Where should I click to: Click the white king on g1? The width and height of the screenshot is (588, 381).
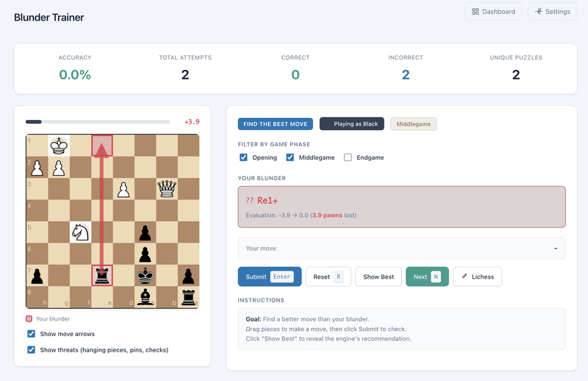(x=59, y=146)
